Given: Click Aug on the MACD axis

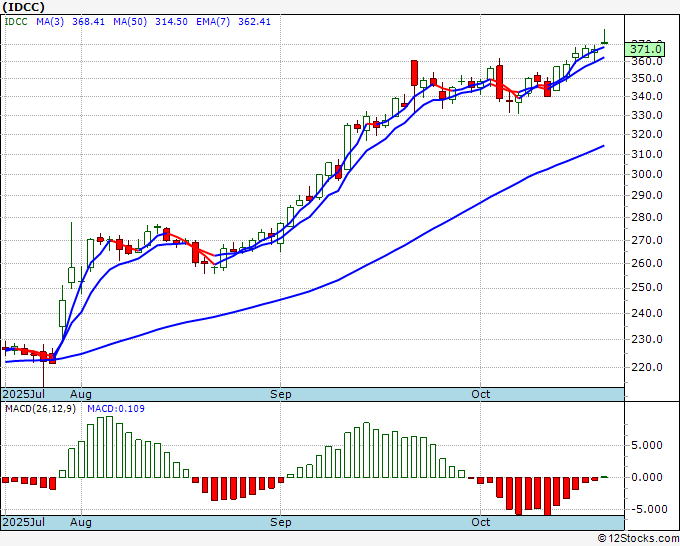Looking at the screenshot, I should coord(81,522).
